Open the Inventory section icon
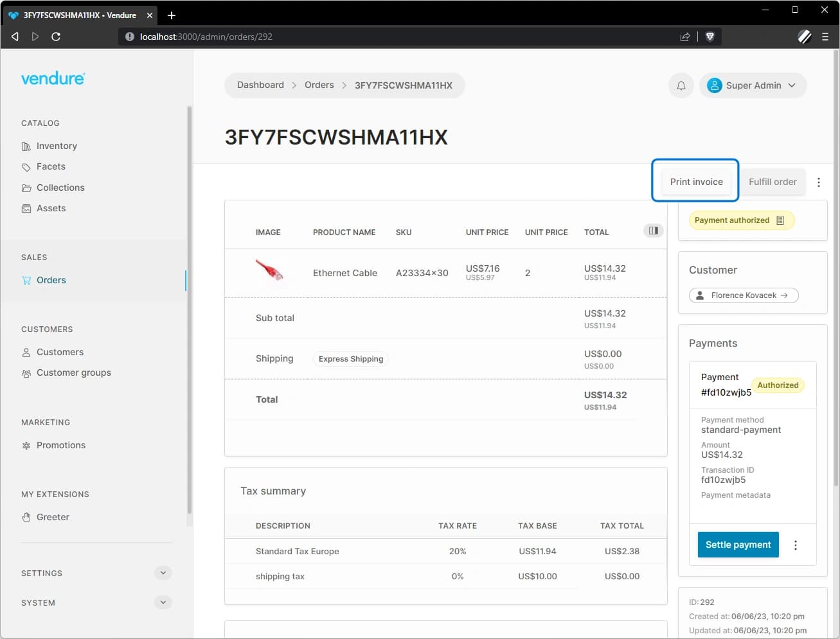This screenshot has width=840, height=639. [26, 146]
